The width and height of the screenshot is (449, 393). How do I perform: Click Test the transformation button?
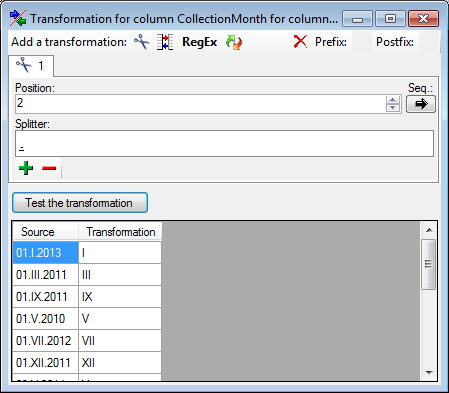point(80,203)
